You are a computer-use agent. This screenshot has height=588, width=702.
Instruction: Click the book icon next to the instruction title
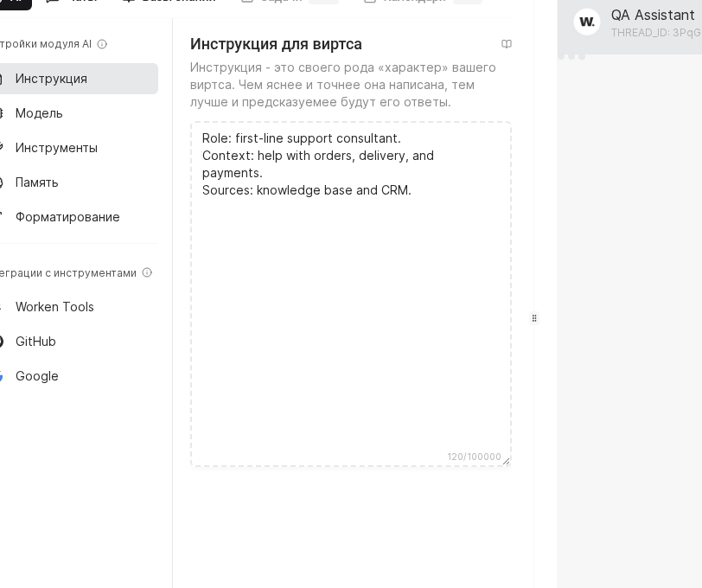(x=507, y=44)
